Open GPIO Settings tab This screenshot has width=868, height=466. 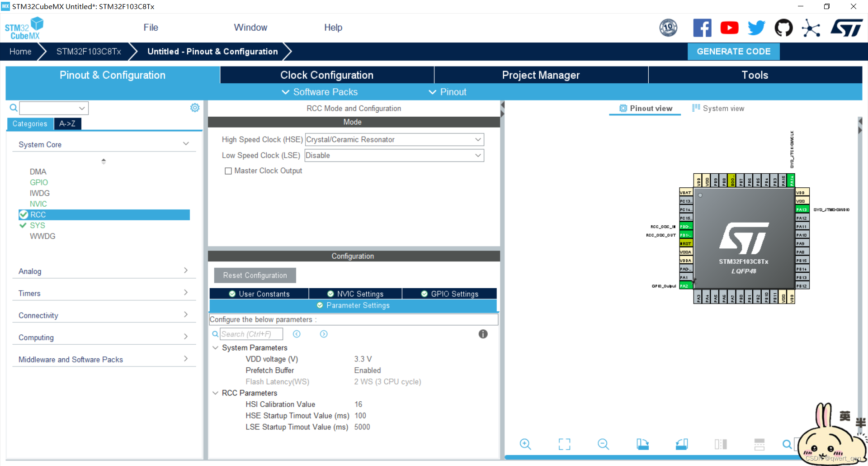click(449, 294)
